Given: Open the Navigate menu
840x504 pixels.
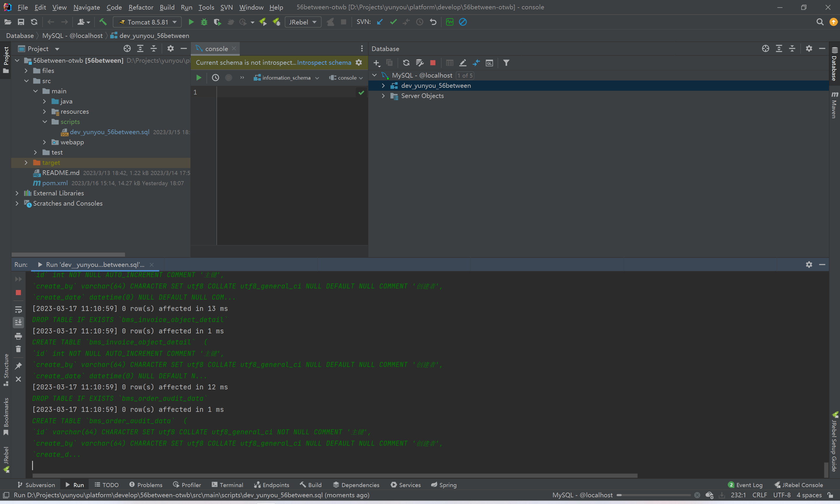Looking at the screenshot, I should (87, 7).
